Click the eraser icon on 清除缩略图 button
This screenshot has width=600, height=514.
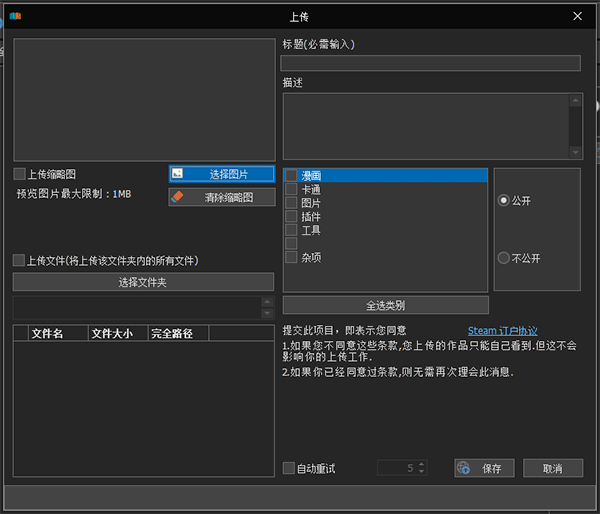click(178, 197)
